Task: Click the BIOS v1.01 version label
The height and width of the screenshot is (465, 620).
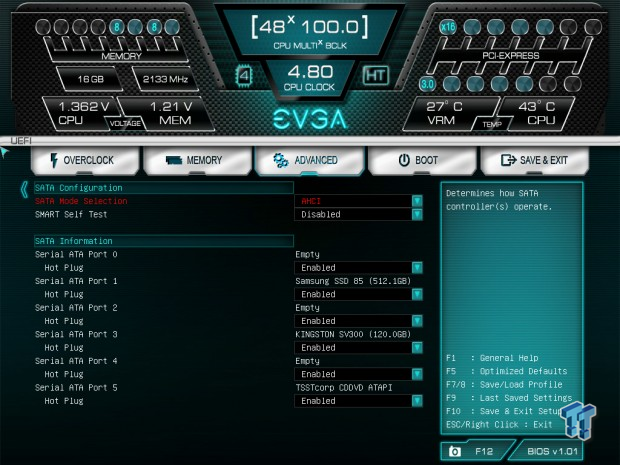Action: coord(552,451)
